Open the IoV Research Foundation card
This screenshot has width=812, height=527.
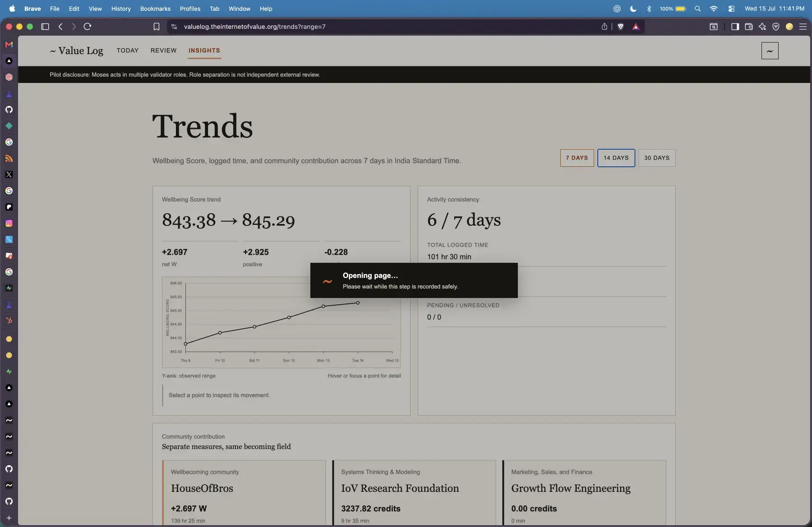(414, 493)
